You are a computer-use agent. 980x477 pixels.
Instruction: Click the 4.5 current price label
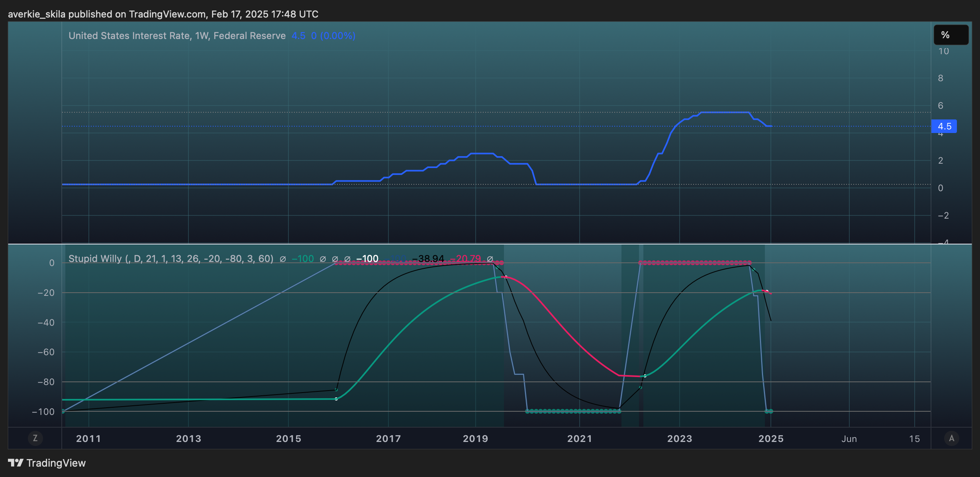coord(944,126)
